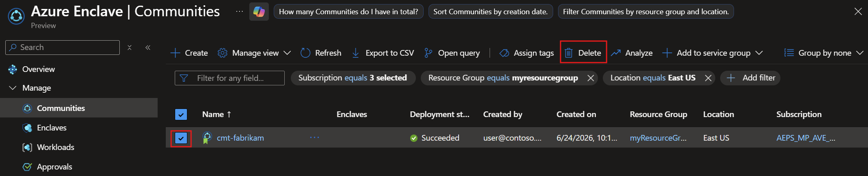Click the Enclaves sidebar icon

coord(27,128)
